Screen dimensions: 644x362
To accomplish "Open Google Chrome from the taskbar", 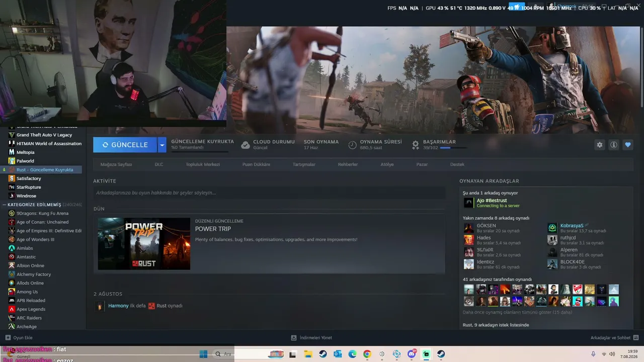I will click(x=367, y=354).
